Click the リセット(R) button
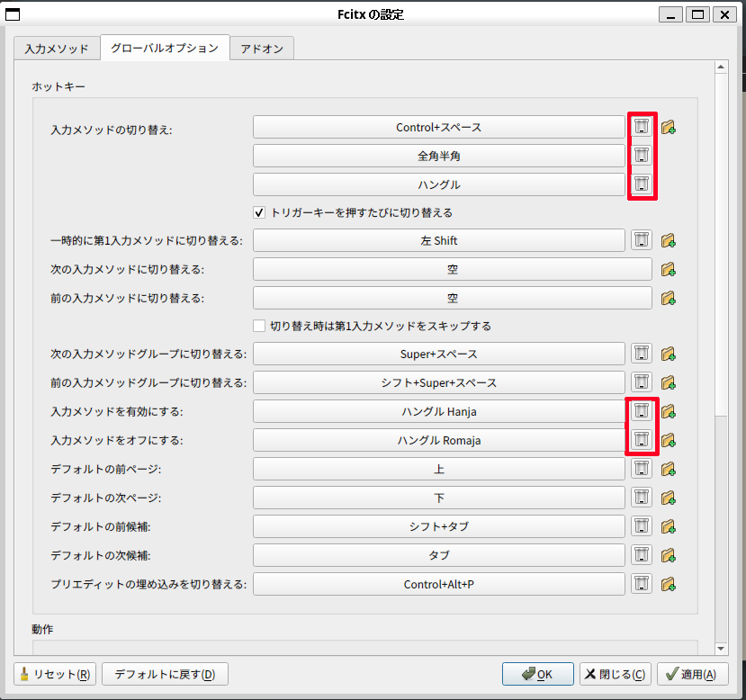 pos(55,674)
